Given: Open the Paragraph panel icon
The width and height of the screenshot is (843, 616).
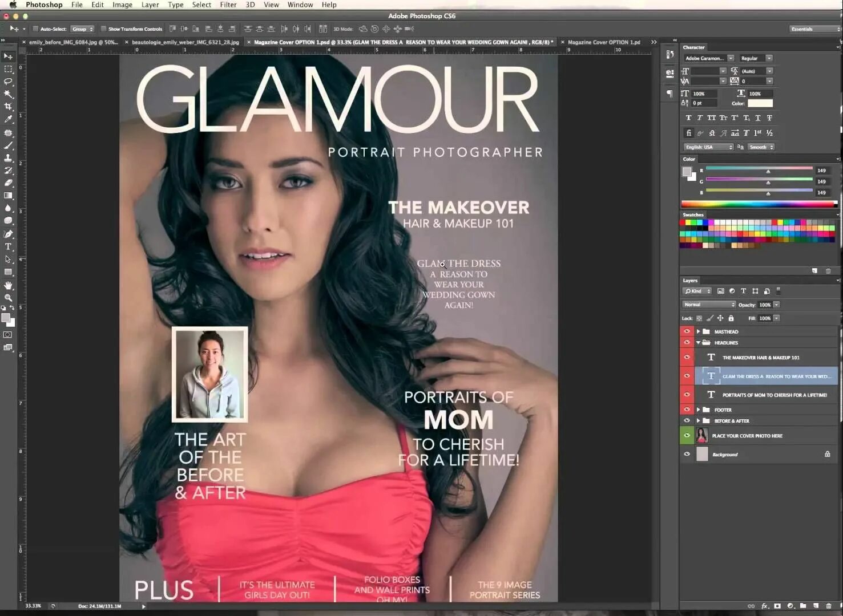Looking at the screenshot, I should (669, 93).
